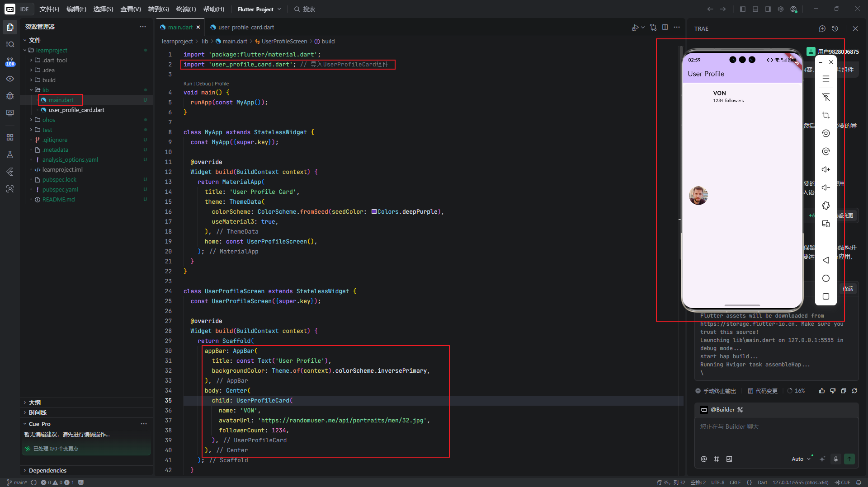
Task: Send the chat message with the arrow button
Action: (x=849, y=459)
